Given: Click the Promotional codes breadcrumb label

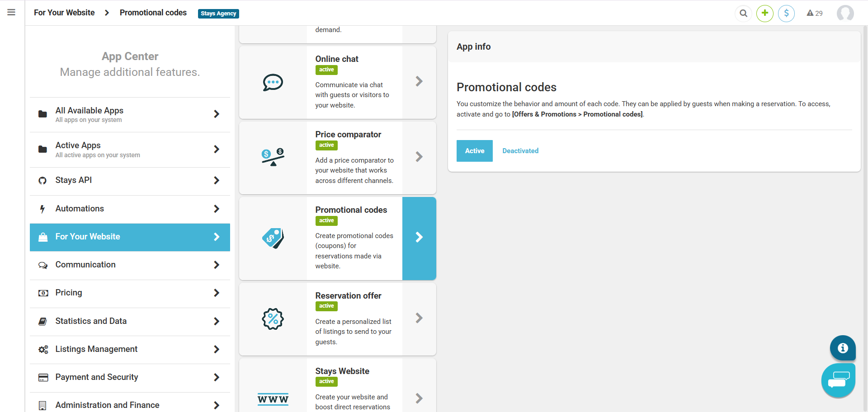Looking at the screenshot, I should point(153,13).
